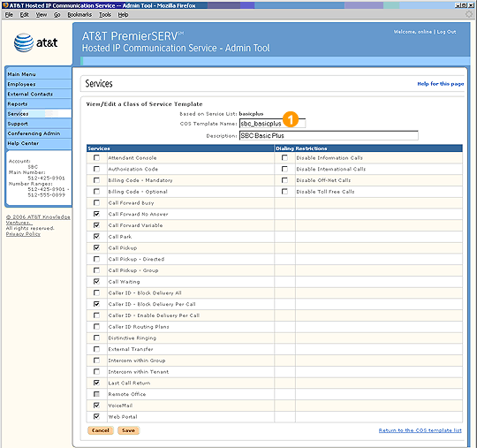This screenshot has height=448, width=477.
Task: Check Intercom within Tenant
Action: click(x=97, y=372)
